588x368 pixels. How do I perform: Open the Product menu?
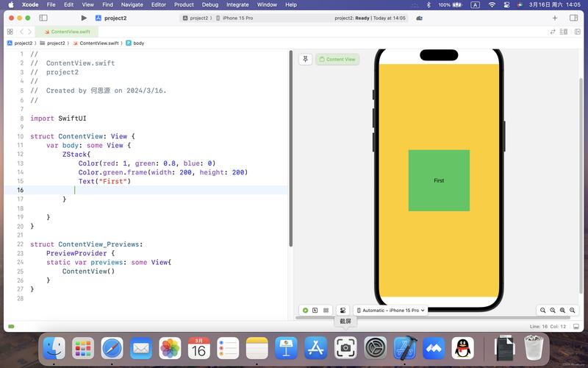click(x=184, y=4)
